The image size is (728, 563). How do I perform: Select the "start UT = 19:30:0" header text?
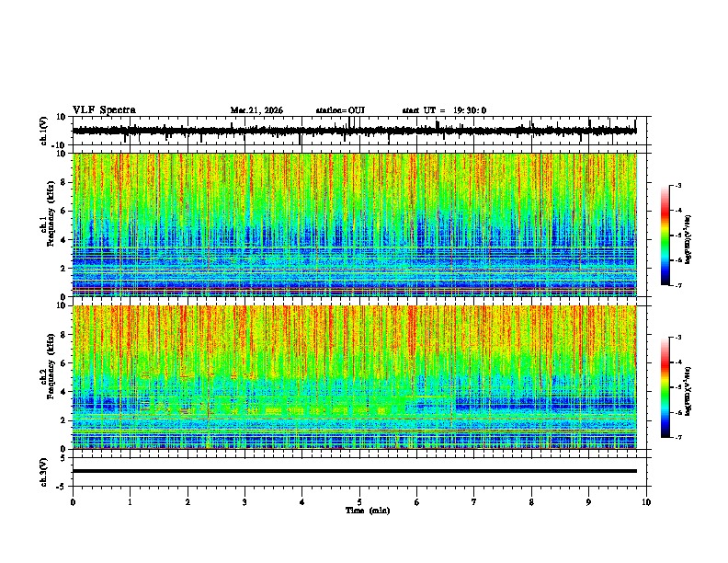pyautogui.click(x=444, y=110)
